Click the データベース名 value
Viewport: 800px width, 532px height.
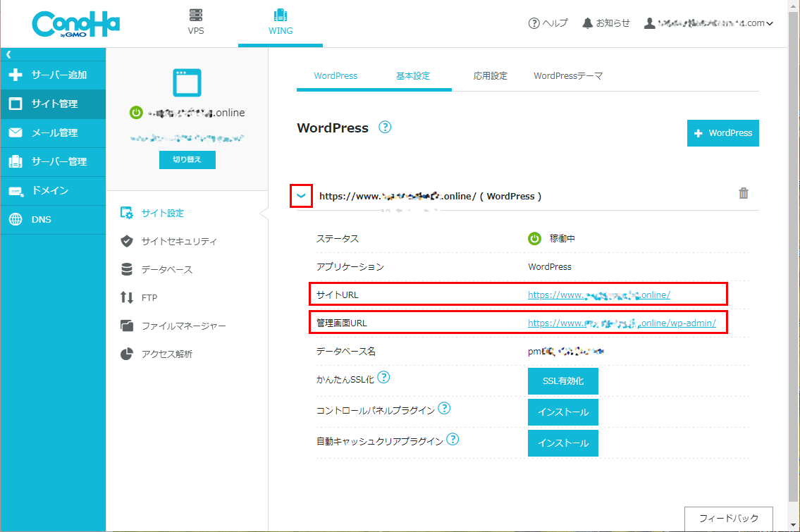click(x=566, y=352)
